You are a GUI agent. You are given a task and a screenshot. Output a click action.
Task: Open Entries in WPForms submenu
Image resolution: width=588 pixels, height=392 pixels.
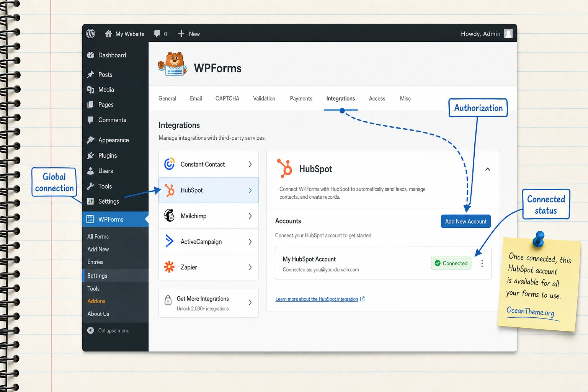tap(95, 262)
